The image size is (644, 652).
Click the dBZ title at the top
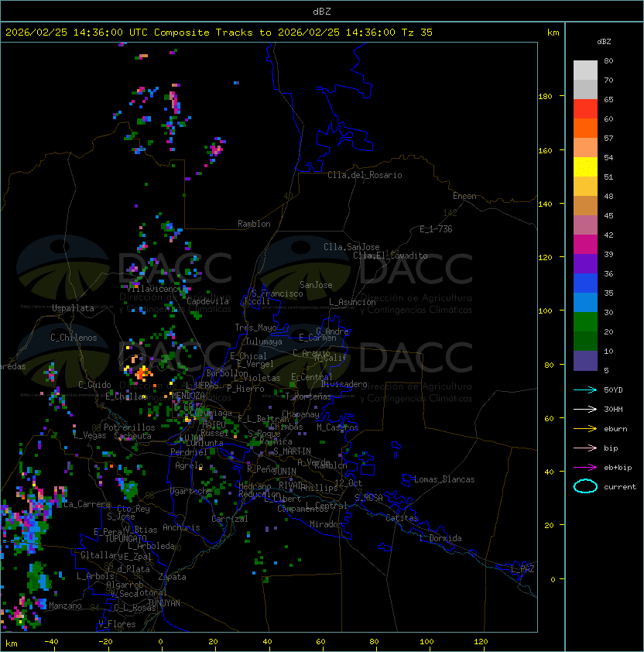[x=322, y=12]
